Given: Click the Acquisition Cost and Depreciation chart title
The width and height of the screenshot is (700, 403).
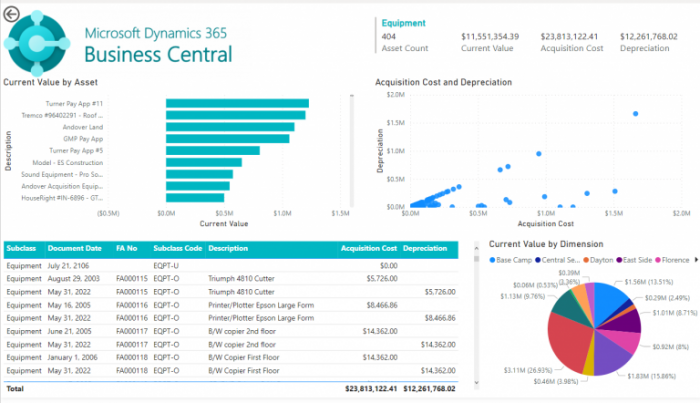Looking at the screenshot, I should 443,82.
